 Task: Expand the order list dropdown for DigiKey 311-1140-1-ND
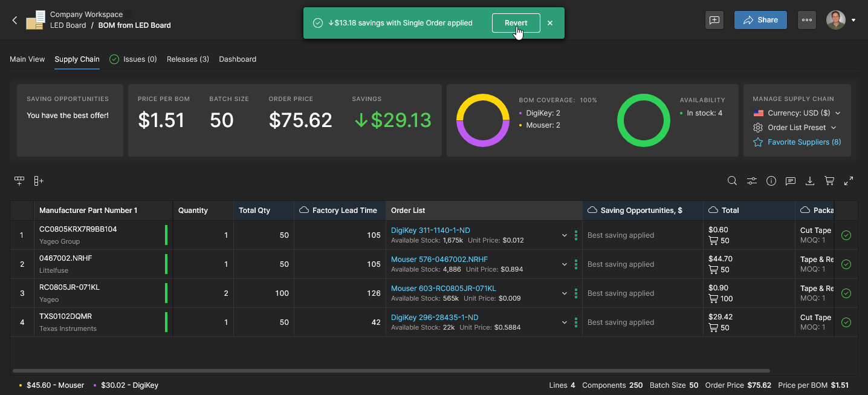[x=565, y=235]
